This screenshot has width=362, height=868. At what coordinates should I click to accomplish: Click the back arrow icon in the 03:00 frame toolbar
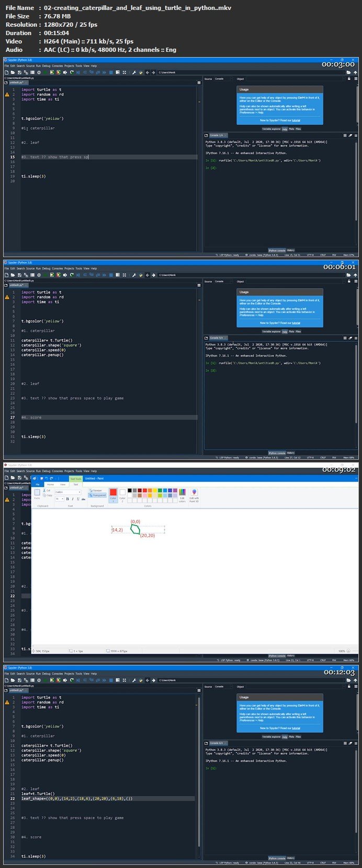pyautogui.click(x=148, y=72)
